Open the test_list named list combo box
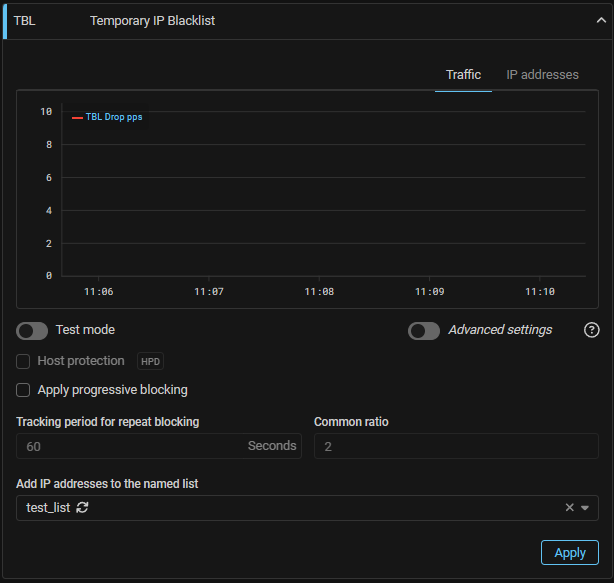614x583 pixels. click(300, 508)
